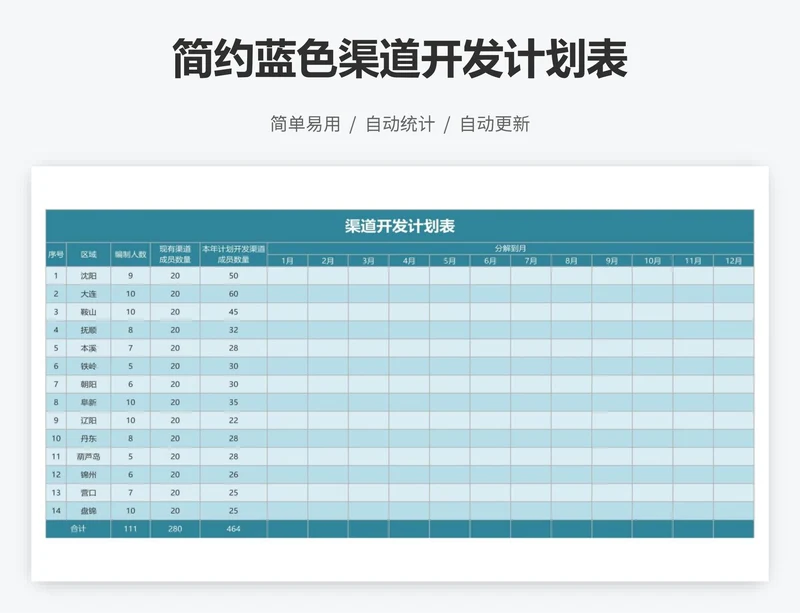800x613 pixels.
Task: Click the subtitle text 自动统计
Action: (400, 124)
